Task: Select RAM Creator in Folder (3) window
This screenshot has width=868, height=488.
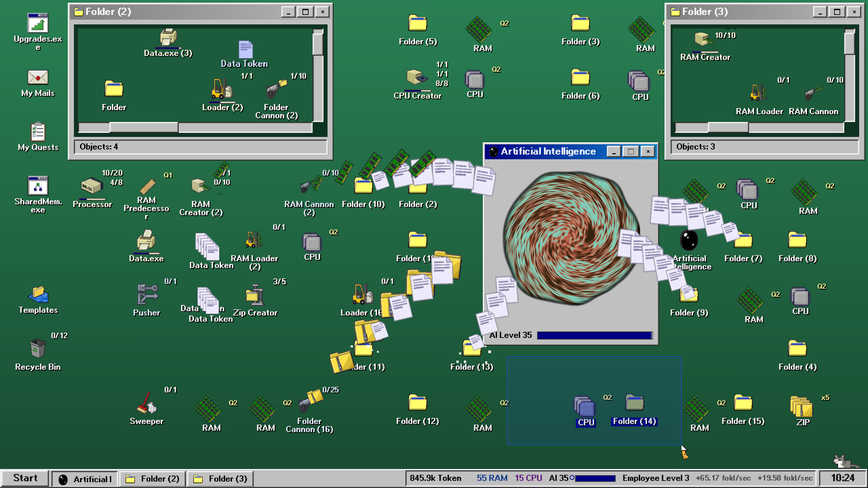Action: [x=703, y=39]
